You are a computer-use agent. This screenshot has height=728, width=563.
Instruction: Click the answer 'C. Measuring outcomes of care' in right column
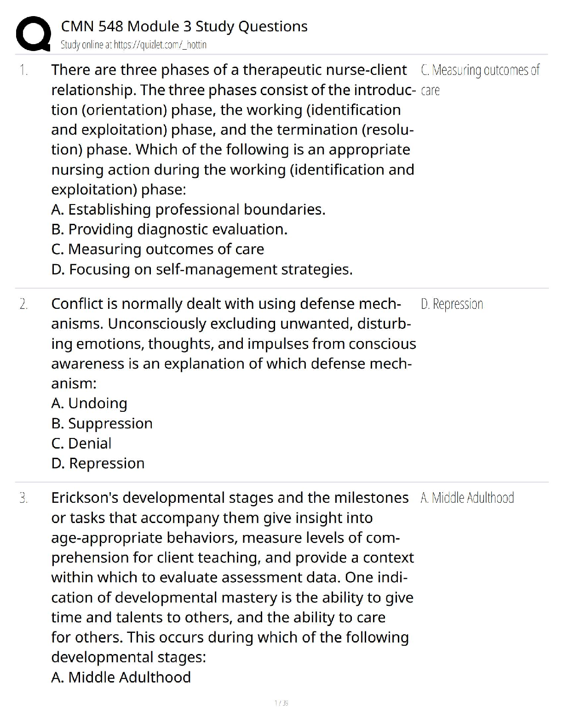479,71
